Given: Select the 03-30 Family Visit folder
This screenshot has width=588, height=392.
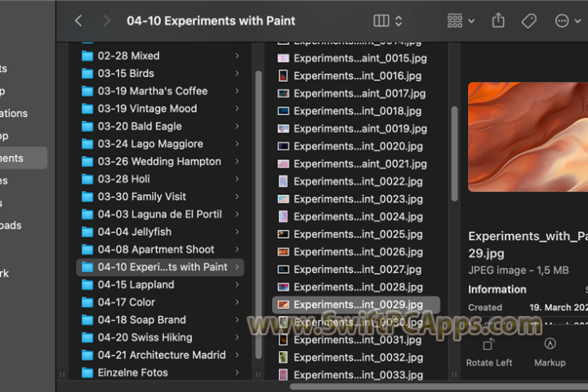Looking at the screenshot, I should click(x=161, y=197).
